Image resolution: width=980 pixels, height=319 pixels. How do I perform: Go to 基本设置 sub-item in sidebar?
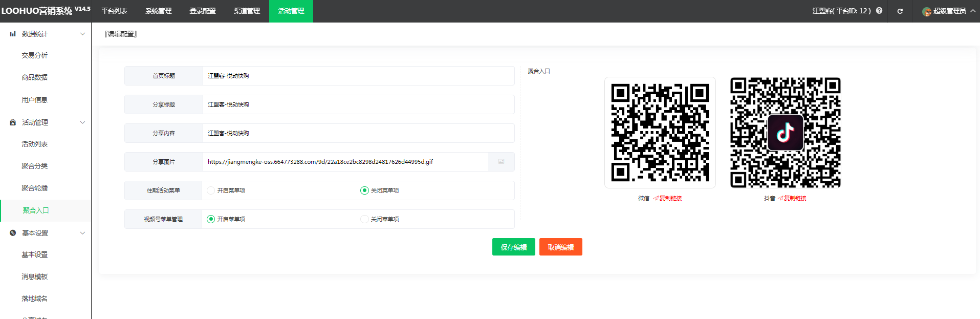pos(35,254)
